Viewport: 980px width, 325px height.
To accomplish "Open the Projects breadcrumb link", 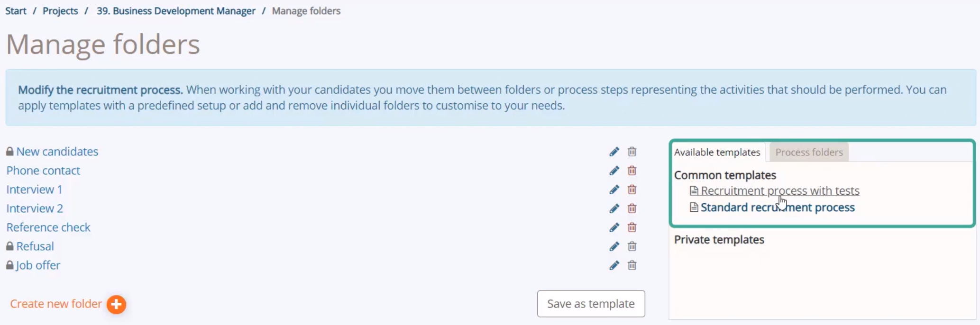I will point(60,11).
